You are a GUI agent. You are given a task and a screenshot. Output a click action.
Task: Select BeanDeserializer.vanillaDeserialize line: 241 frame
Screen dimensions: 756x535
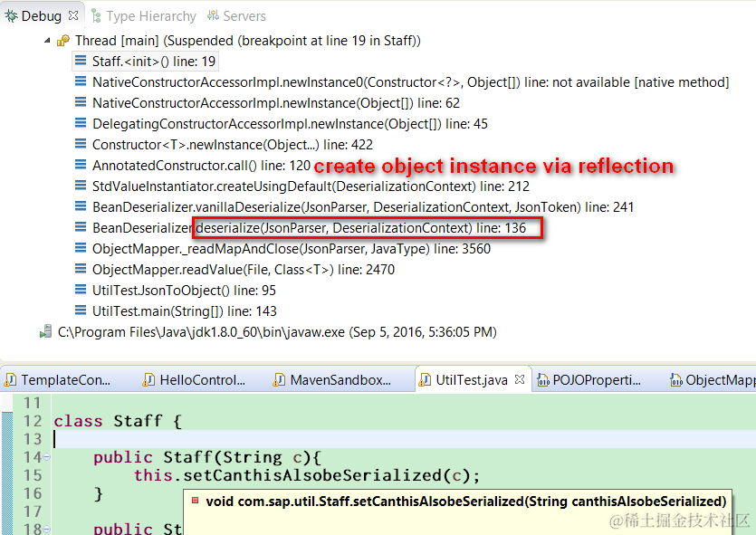(363, 206)
